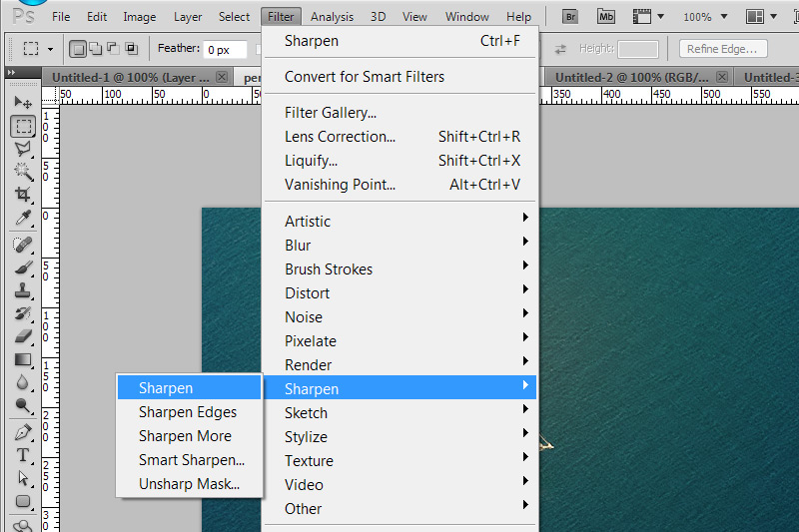Enable the Add to selection mode
The image size is (799, 532).
tap(95, 49)
